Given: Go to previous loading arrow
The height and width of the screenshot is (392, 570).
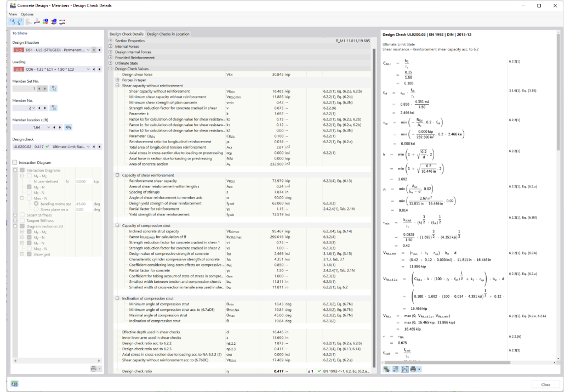Looking at the screenshot, I should point(94,69).
